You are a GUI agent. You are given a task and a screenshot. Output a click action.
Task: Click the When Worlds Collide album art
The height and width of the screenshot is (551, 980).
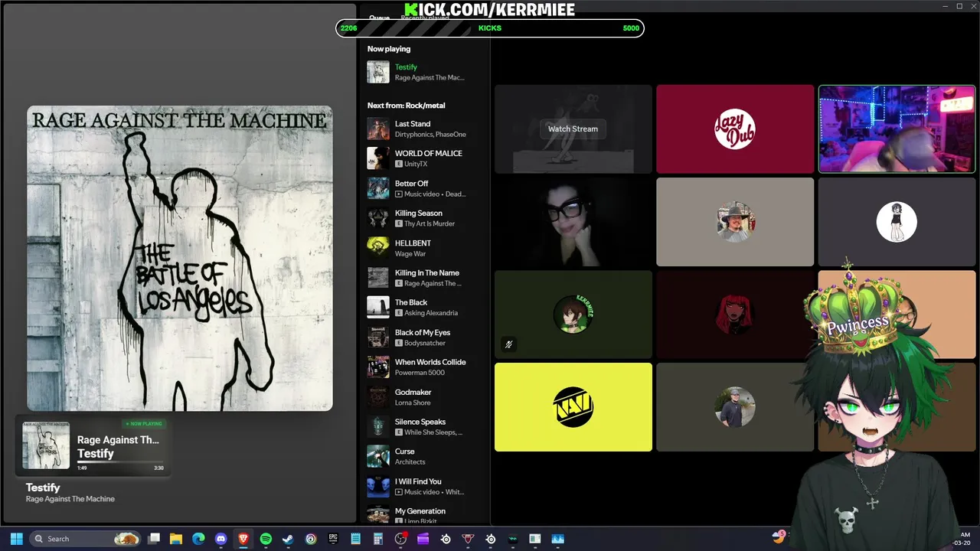coord(378,367)
